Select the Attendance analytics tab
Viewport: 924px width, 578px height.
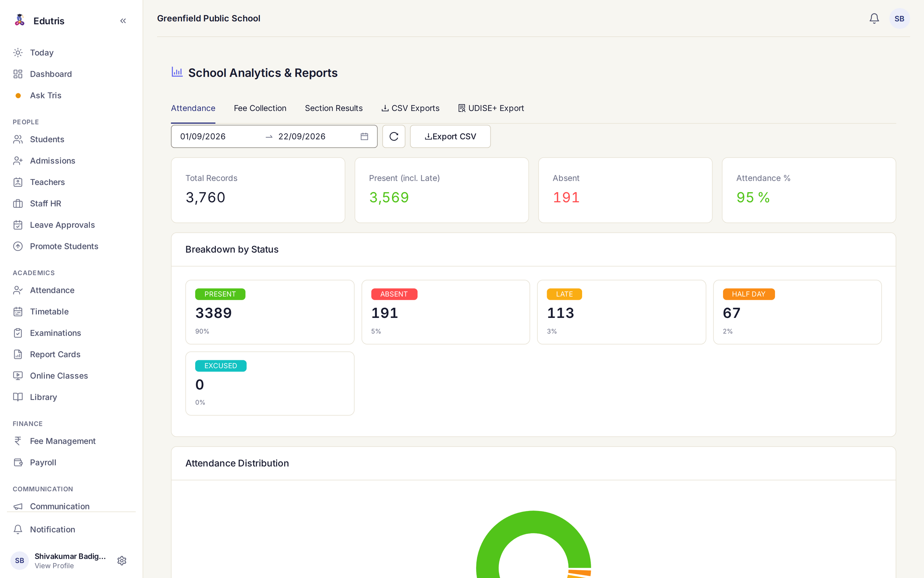(x=193, y=108)
